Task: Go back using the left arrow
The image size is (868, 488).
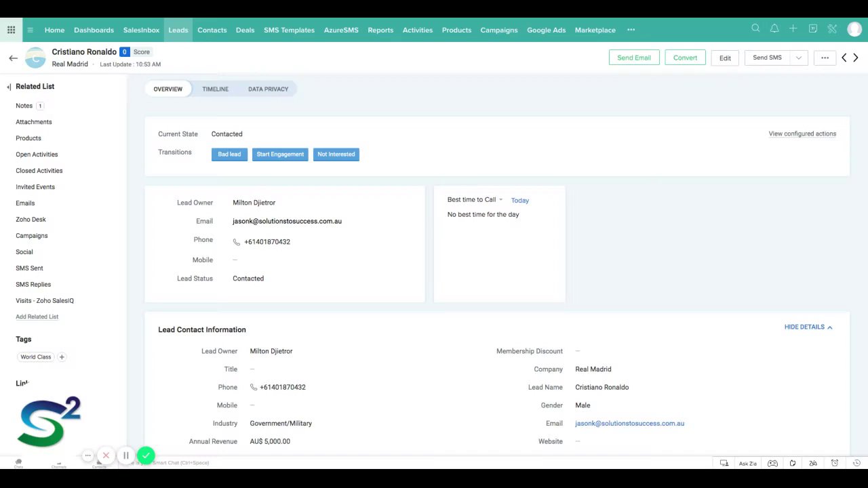Action: click(x=13, y=58)
